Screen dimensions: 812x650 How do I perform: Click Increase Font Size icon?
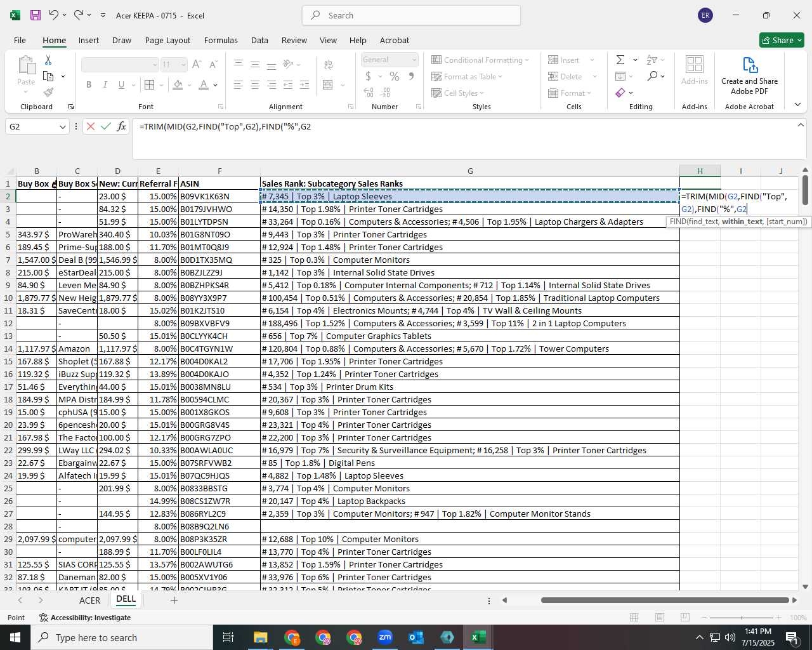point(197,64)
